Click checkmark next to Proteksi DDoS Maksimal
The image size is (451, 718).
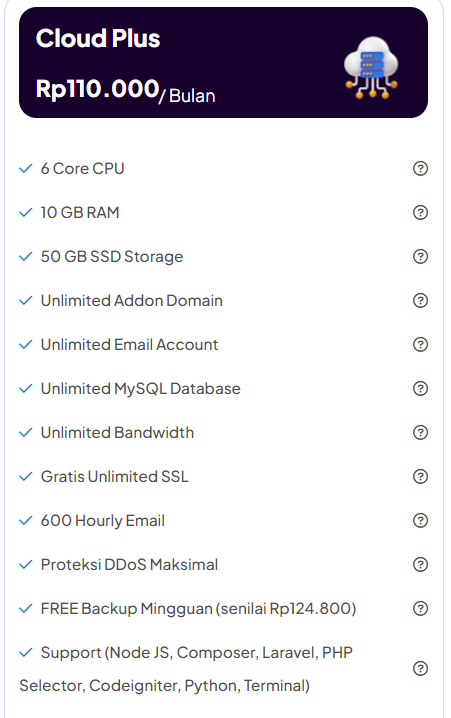pyautogui.click(x=26, y=564)
